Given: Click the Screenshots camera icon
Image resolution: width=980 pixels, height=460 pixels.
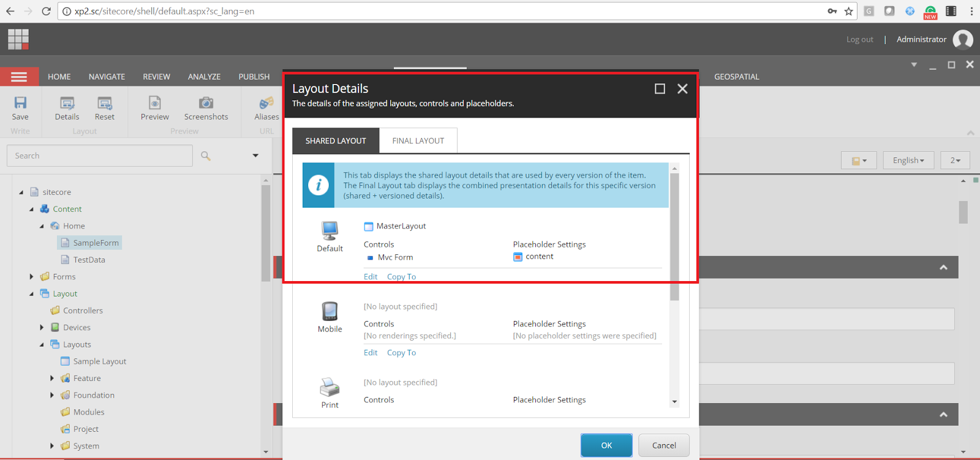Looking at the screenshot, I should (x=206, y=103).
